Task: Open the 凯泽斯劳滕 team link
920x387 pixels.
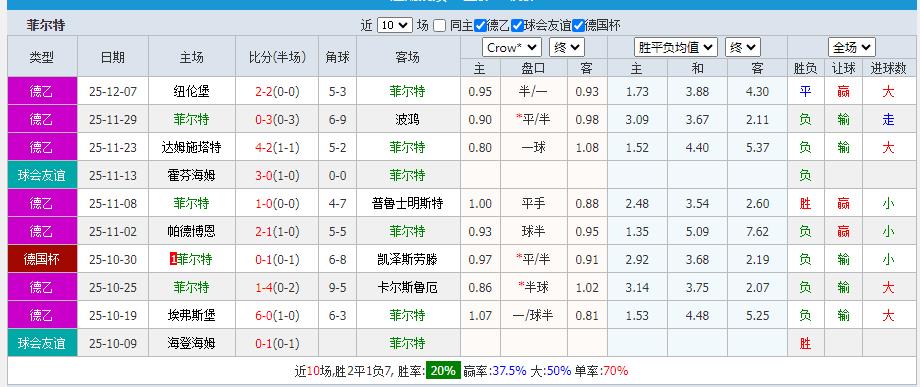Action: click(407, 259)
